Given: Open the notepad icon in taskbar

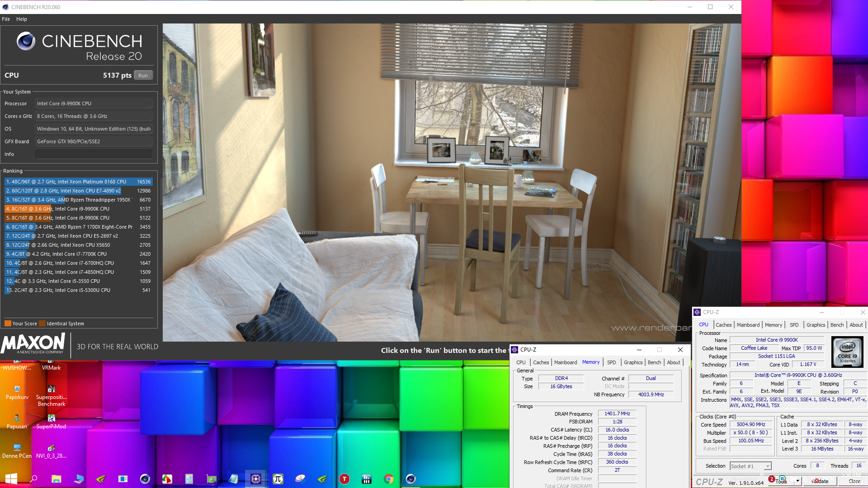Looking at the screenshot, I should [x=234, y=479].
